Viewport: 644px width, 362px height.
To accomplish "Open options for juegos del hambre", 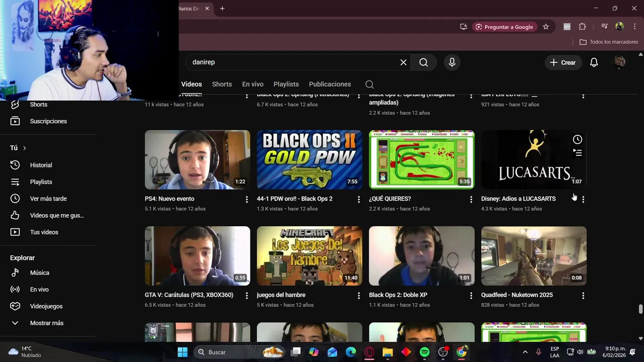I will pyautogui.click(x=359, y=296).
